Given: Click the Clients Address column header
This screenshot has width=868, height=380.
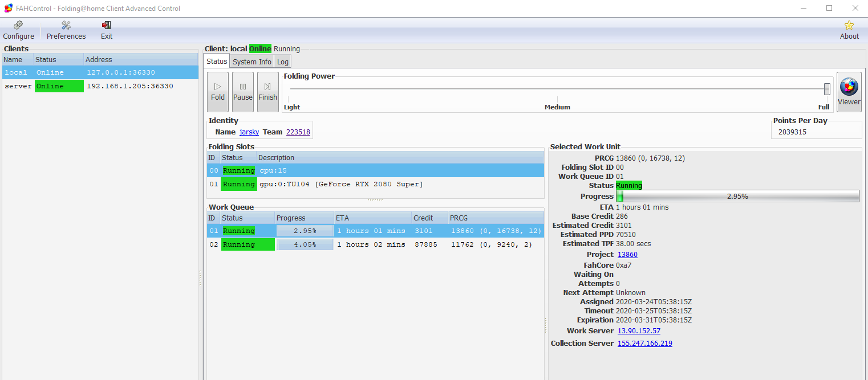Looking at the screenshot, I should pos(141,60).
